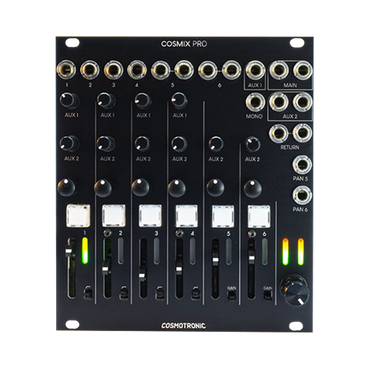Click the left jack of stereo input 6

click(x=207, y=70)
